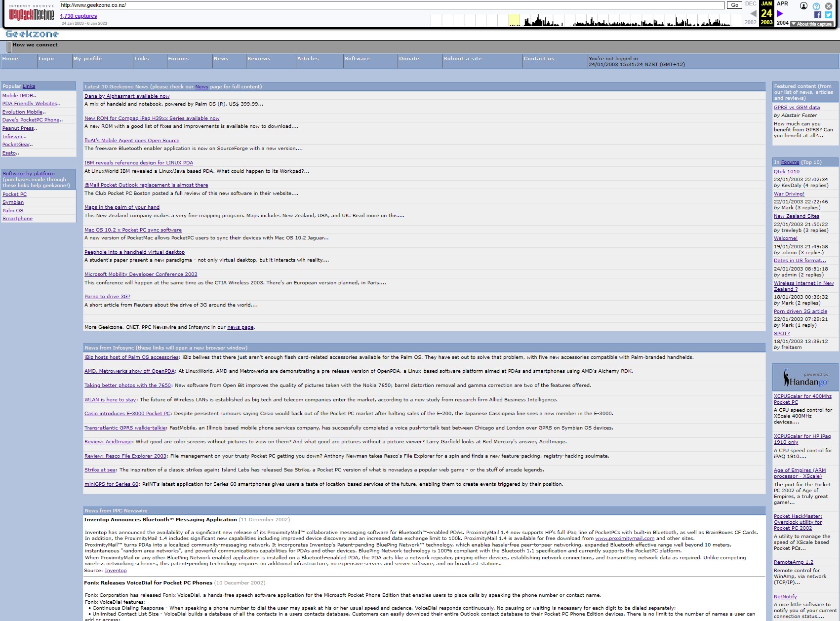Open PDA Friendly Websites link
The image size is (840, 621).
pyautogui.click(x=30, y=104)
